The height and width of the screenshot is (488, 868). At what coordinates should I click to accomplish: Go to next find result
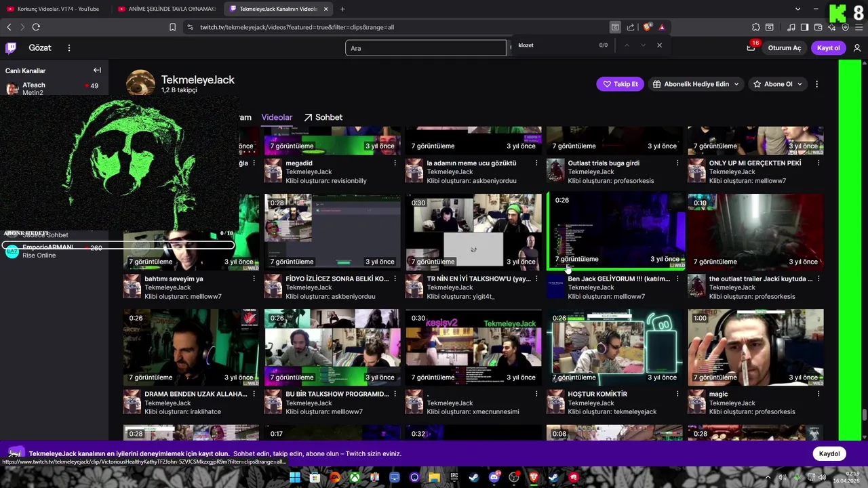point(643,45)
